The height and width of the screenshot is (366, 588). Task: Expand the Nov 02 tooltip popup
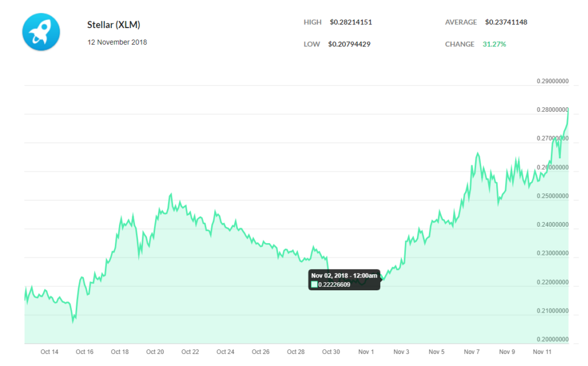click(x=345, y=279)
